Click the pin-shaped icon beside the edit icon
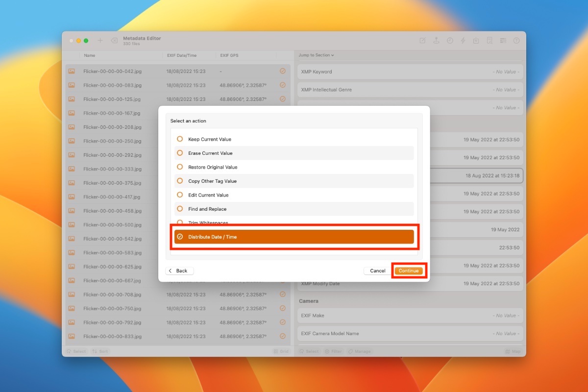588x392 pixels. tap(436, 41)
